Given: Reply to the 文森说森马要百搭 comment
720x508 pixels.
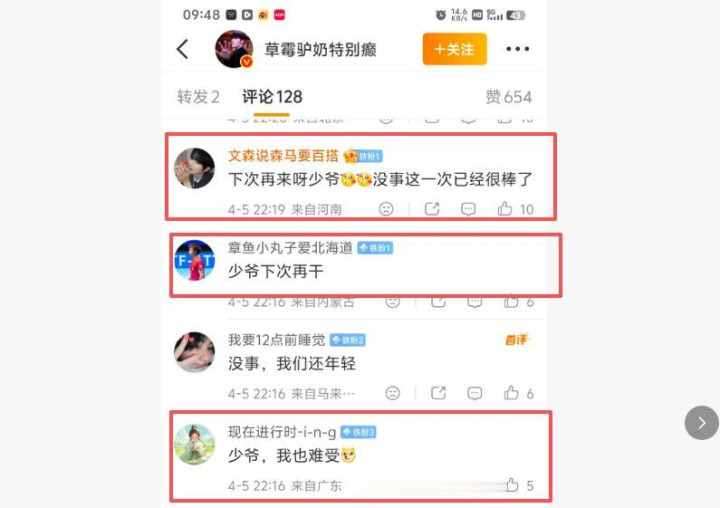Looking at the screenshot, I should coord(468,209).
